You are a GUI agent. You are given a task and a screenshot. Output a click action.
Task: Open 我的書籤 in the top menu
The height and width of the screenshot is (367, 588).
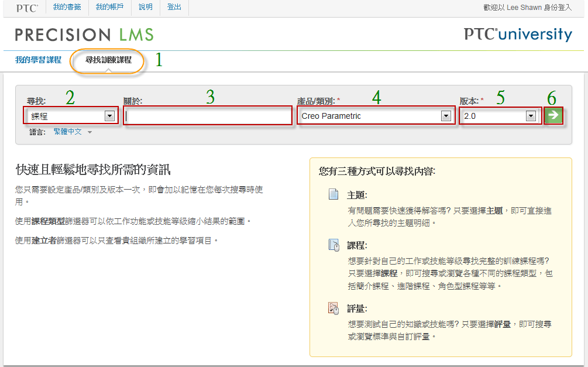[x=67, y=8]
